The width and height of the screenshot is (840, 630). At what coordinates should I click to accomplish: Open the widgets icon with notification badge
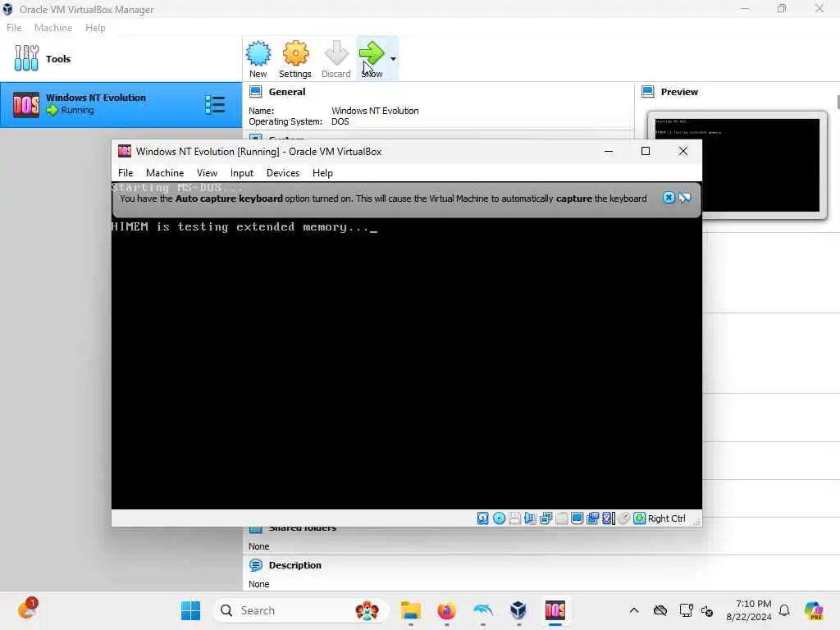27,609
